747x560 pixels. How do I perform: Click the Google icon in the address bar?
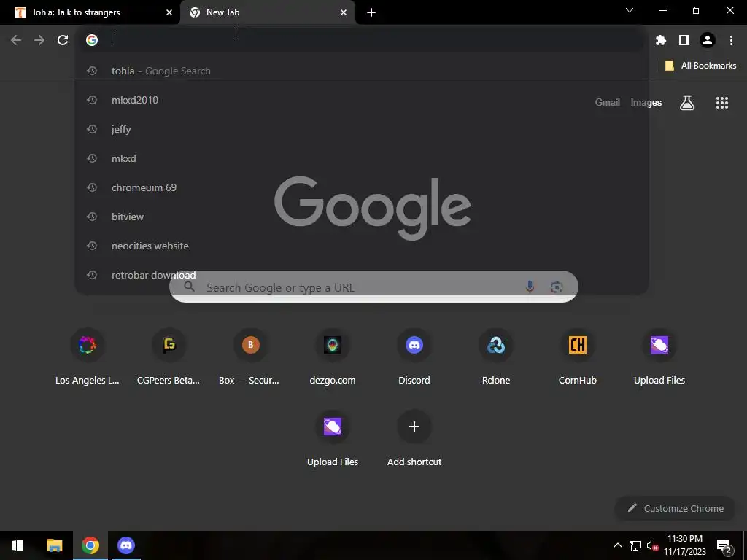92,40
